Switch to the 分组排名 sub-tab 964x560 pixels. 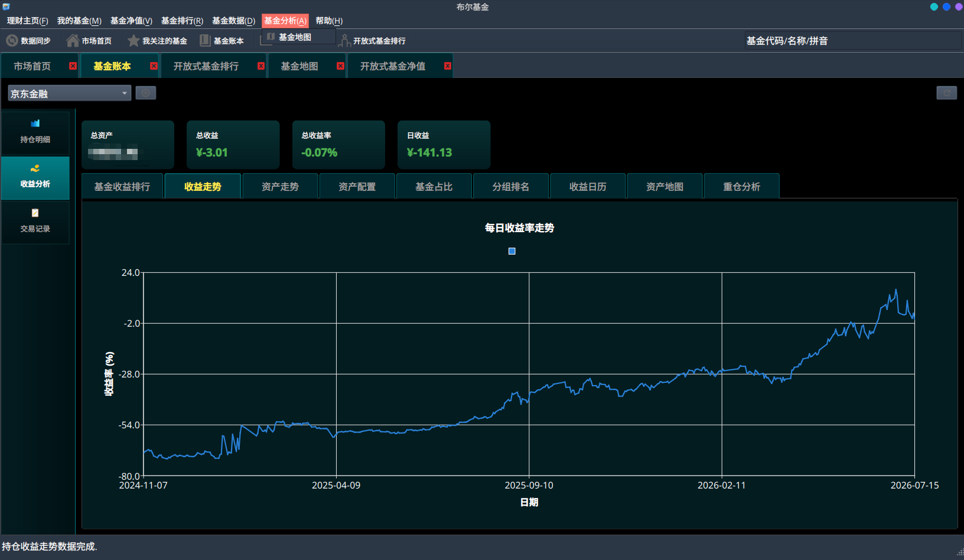(x=511, y=187)
